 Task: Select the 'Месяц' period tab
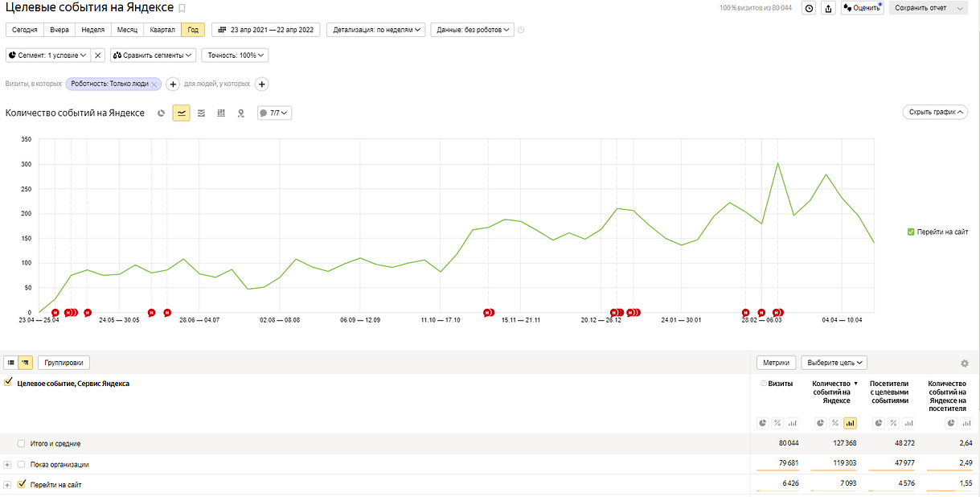pyautogui.click(x=127, y=30)
